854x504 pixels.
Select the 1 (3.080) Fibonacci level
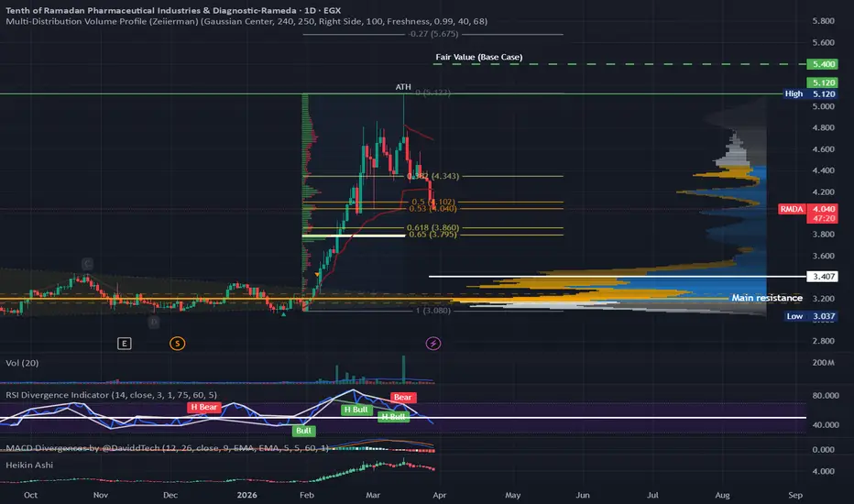pos(433,311)
